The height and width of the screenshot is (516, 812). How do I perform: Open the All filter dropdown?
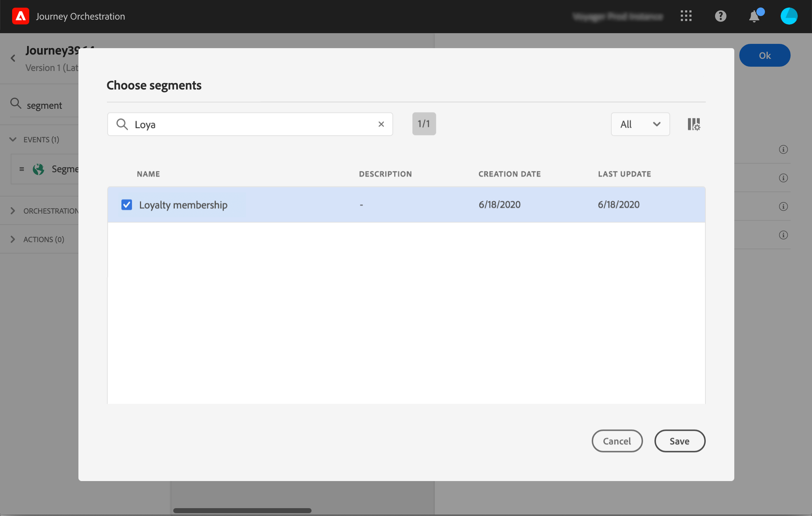[x=640, y=124]
